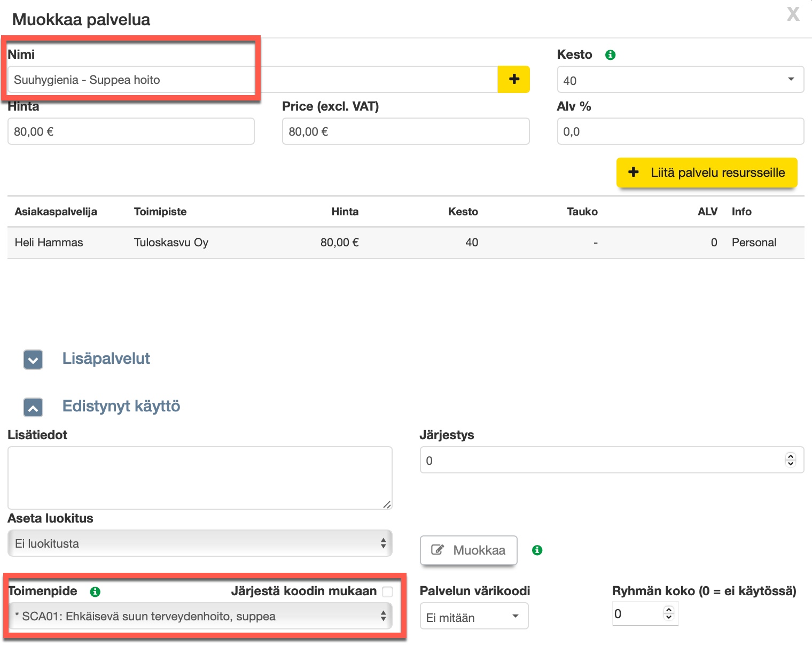This screenshot has width=812, height=654.
Task: Click the yellow plus button beside Nimi field
Action: pos(513,80)
